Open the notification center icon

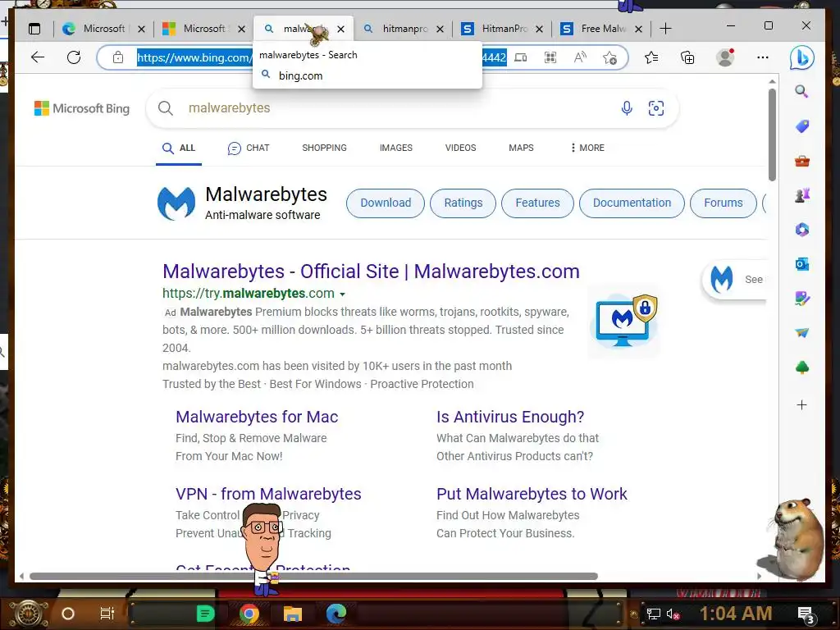(x=806, y=614)
